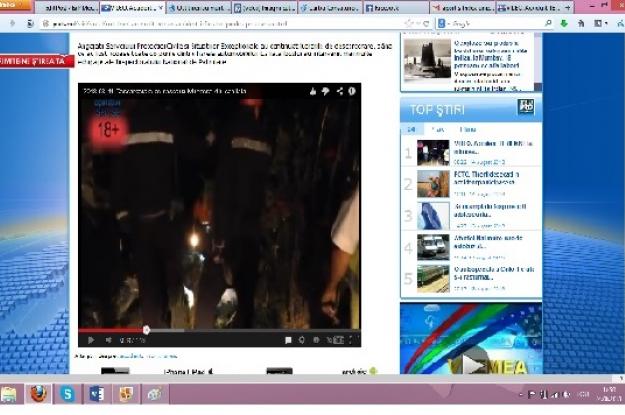
Task: Click the source link below the video
Action: click(x=148, y=356)
